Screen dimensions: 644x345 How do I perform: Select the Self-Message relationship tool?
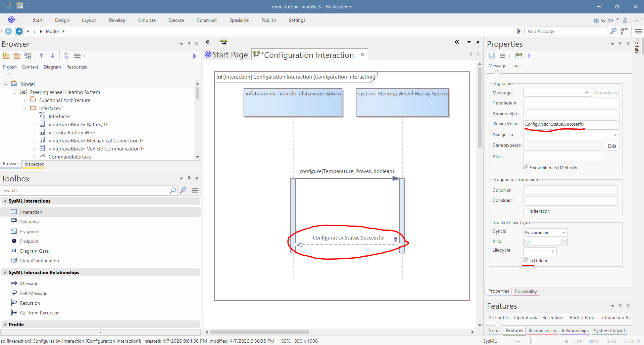[33, 293]
